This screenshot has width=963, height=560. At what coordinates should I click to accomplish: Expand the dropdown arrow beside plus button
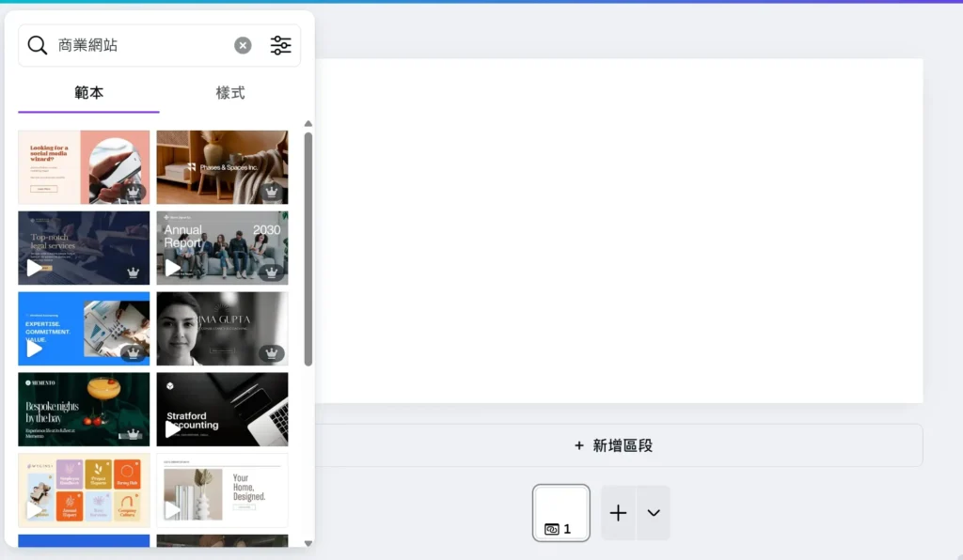(x=654, y=513)
